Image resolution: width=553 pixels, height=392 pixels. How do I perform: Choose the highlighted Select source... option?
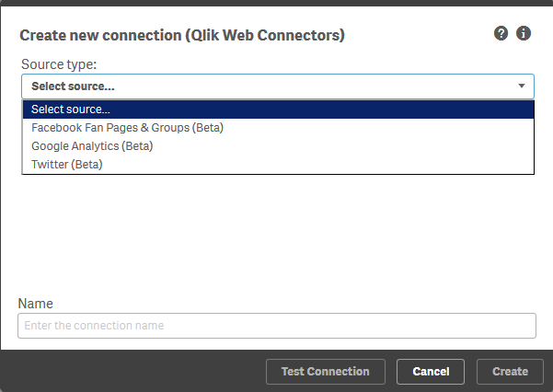(278, 110)
